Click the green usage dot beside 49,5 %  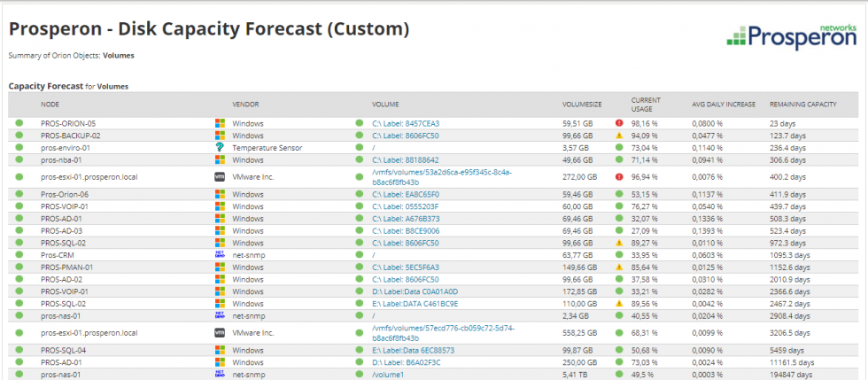619,375
